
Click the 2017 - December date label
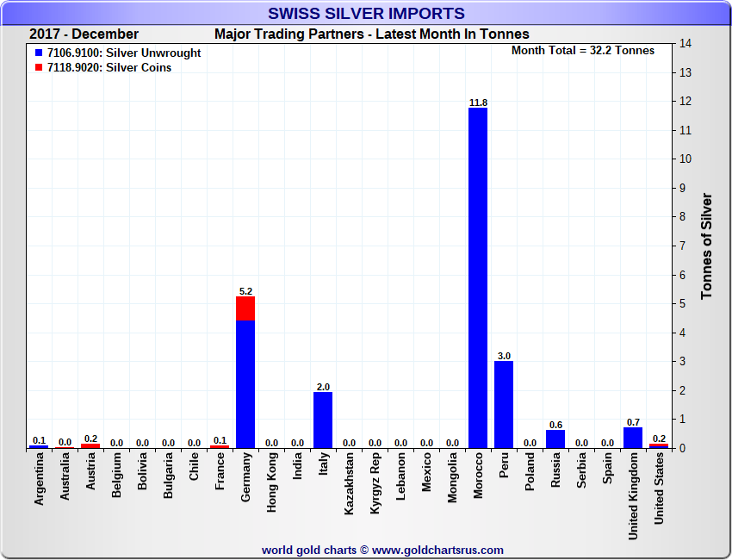84,34
